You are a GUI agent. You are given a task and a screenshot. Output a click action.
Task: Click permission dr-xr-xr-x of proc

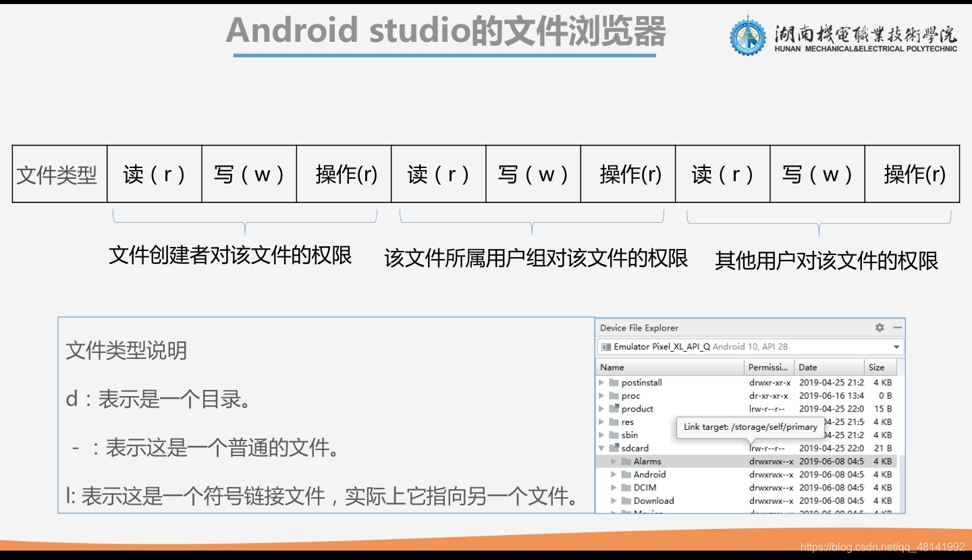point(769,396)
